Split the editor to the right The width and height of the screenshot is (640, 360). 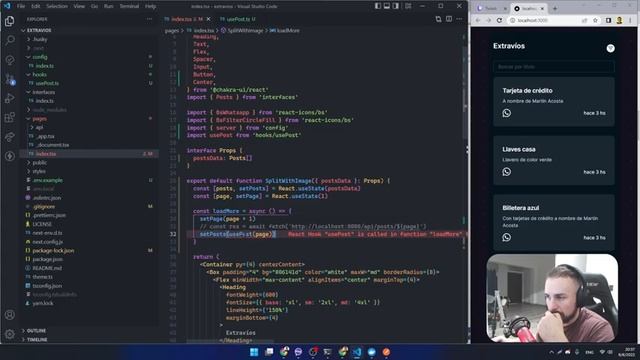coord(449,19)
